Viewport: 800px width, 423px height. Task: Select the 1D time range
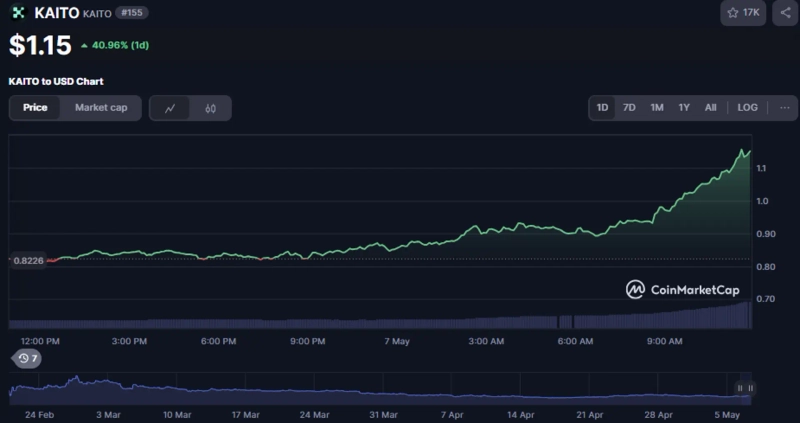(602, 107)
